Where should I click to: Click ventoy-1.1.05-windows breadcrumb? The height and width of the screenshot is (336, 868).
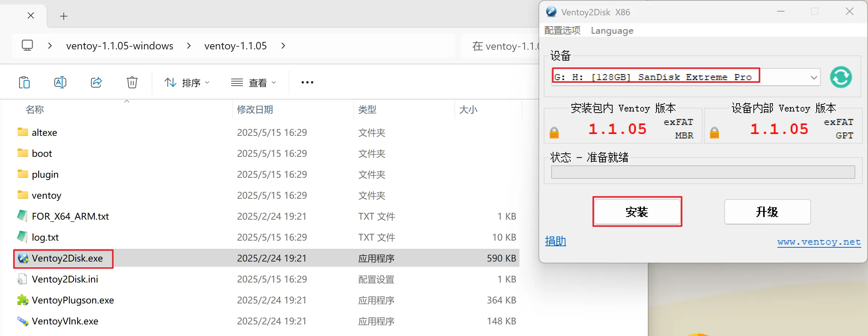tap(120, 46)
